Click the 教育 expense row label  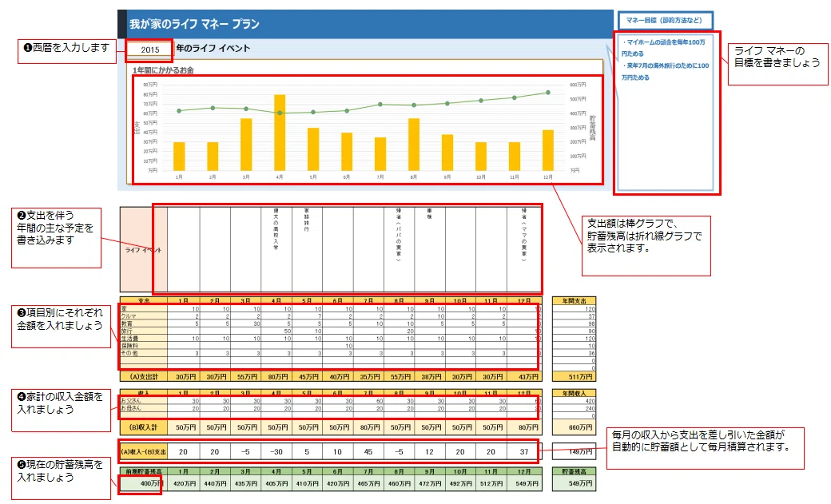pos(144,323)
